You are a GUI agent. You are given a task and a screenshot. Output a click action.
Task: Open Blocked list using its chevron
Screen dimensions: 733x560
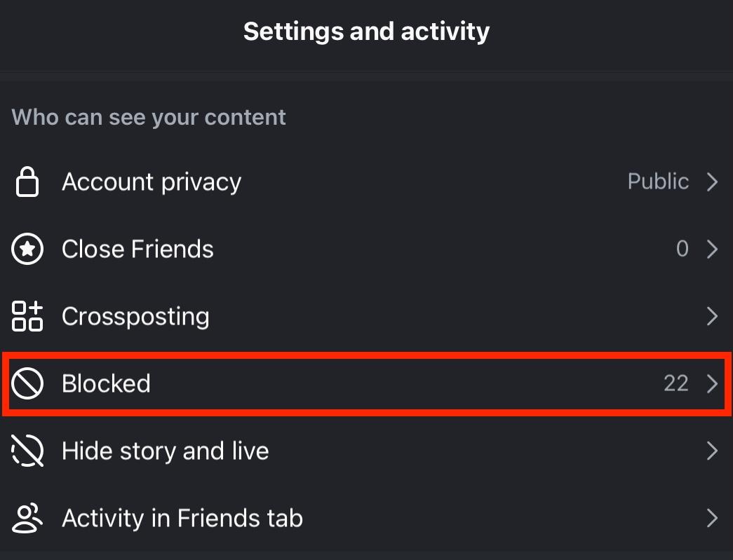click(x=712, y=383)
